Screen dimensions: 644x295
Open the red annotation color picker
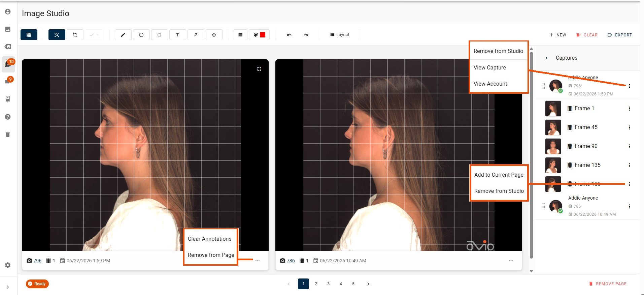[x=259, y=35]
